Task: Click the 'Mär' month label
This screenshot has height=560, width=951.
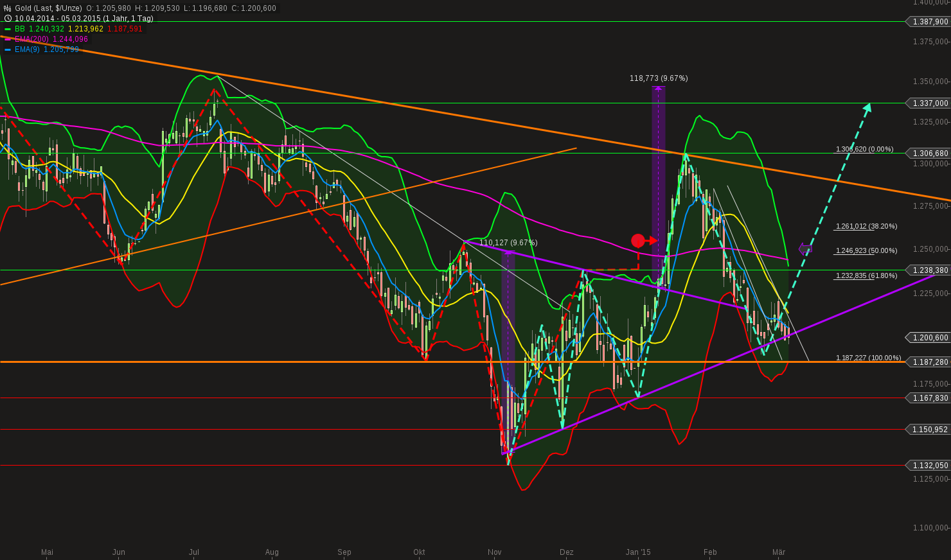Action: (779, 552)
